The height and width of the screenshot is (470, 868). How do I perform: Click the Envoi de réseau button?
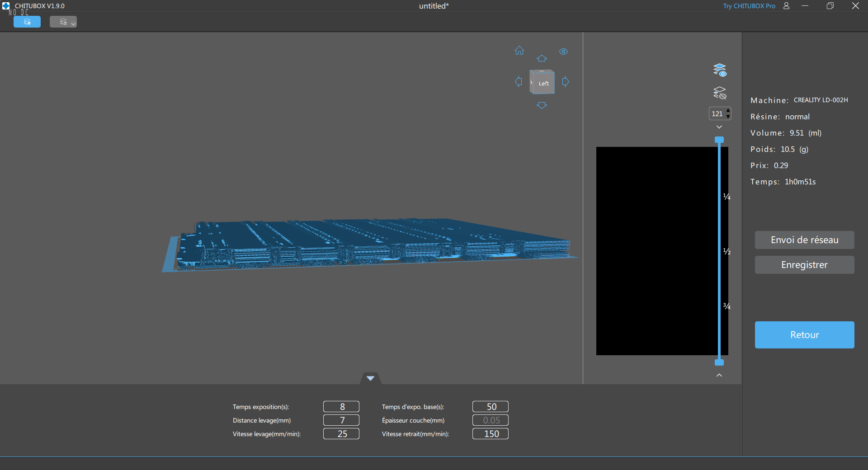tap(805, 240)
